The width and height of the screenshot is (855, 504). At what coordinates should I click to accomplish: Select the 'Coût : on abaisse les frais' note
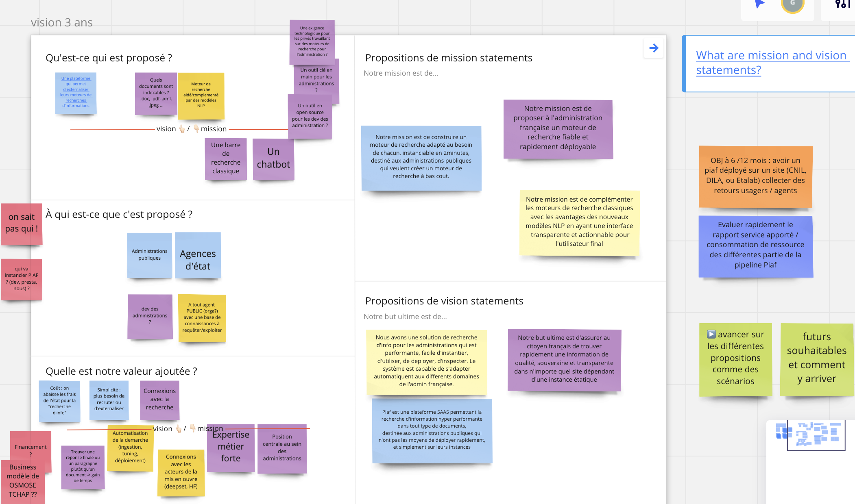point(59,401)
